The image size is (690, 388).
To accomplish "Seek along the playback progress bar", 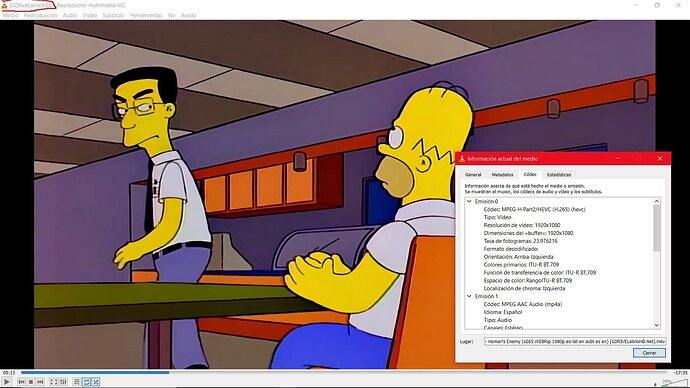I will pyautogui.click(x=344, y=373).
